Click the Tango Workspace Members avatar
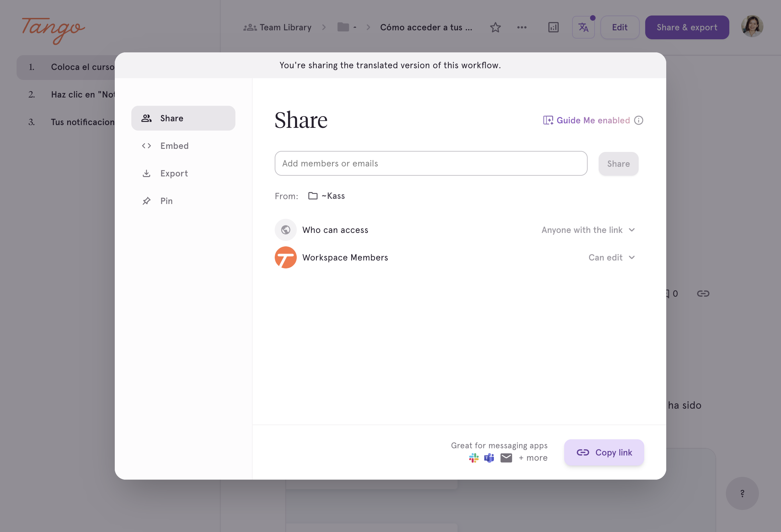This screenshot has height=532, width=781. pyautogui.click(x=286, y=257)
